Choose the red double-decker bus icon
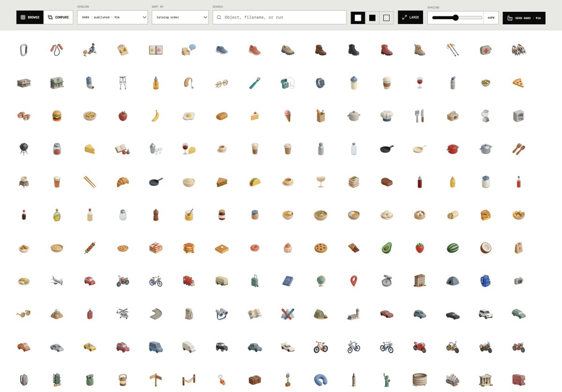The width and height of the screenshot is (562, 392). 518,379
